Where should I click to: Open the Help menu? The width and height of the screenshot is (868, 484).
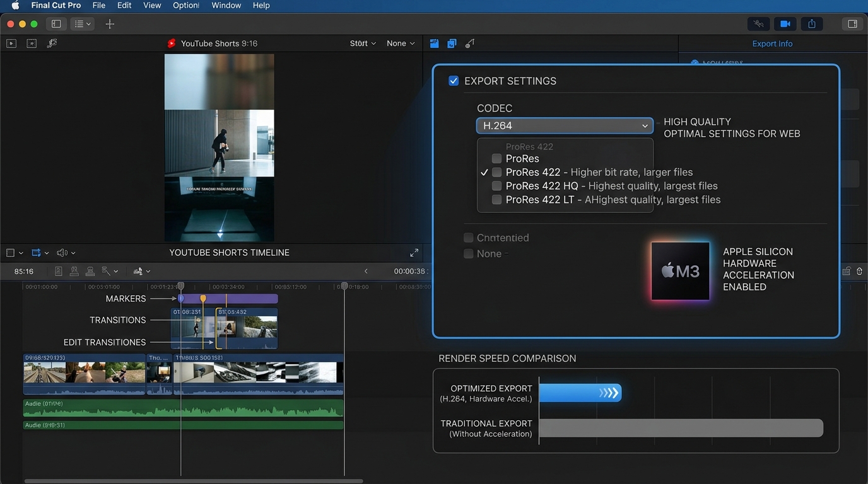pyautogui.click(x=261, y=6)
